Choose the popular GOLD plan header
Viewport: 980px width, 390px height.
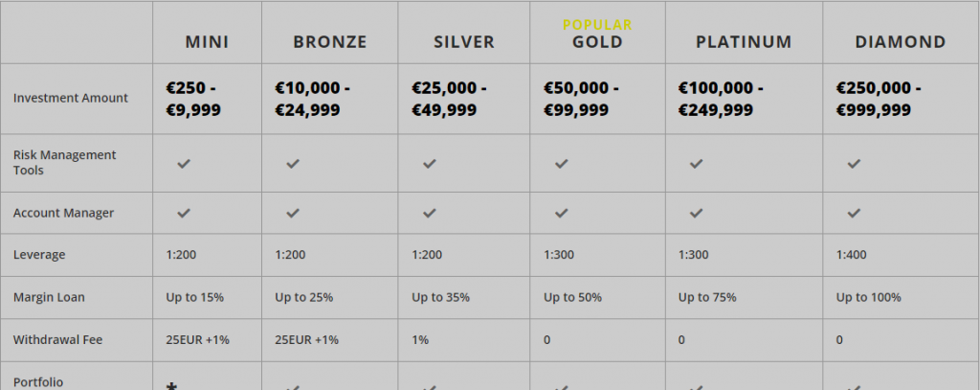click(597, 42)
